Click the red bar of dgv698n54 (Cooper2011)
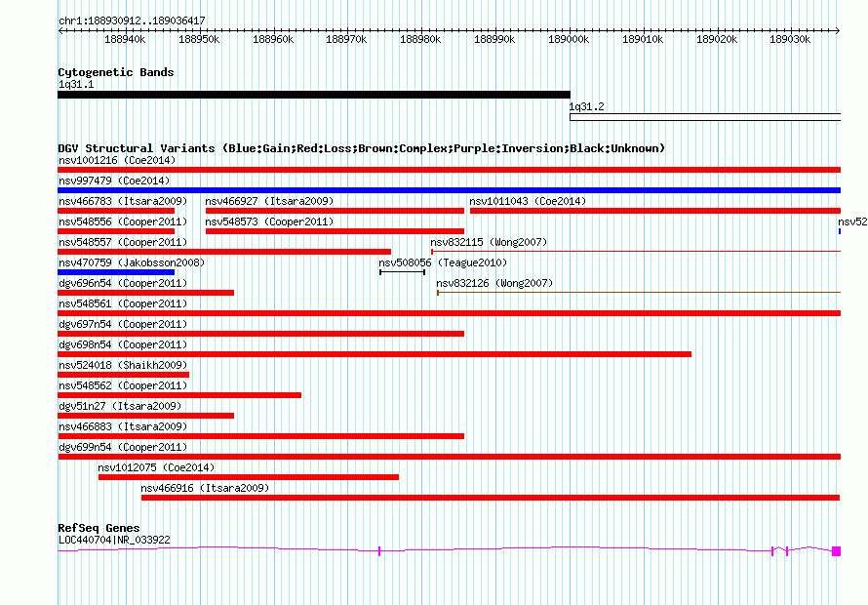Viewport: 868px width, 605px height. click(x=375, y=354)
